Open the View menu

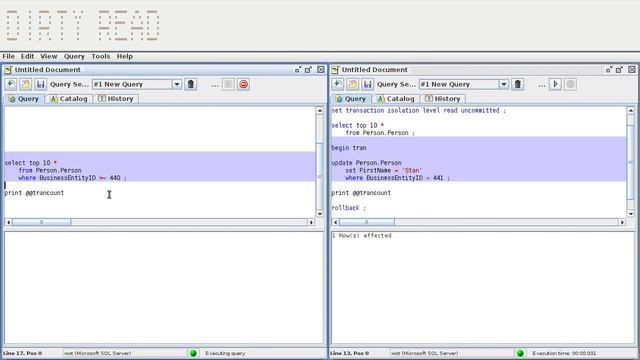[49, 56]
